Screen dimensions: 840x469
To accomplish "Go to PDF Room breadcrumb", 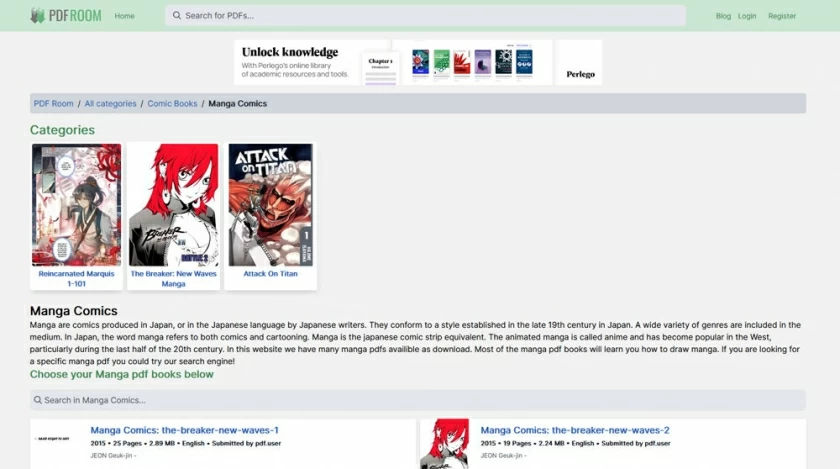I will [54, 103].
